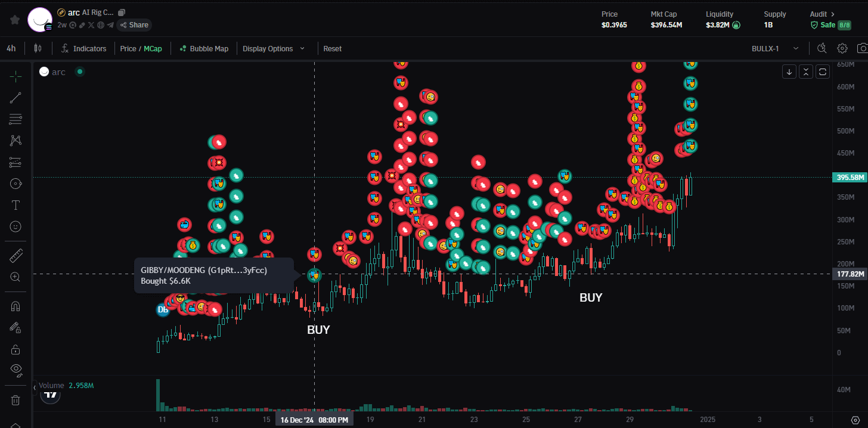Expand the Audit details chevron

(833, 14)
